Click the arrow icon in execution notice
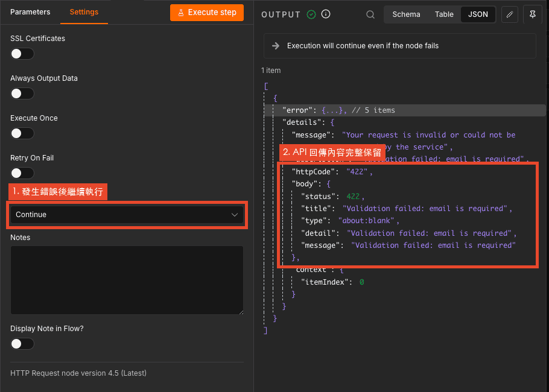This screenshot has width=549, height=392. point(276,46)
